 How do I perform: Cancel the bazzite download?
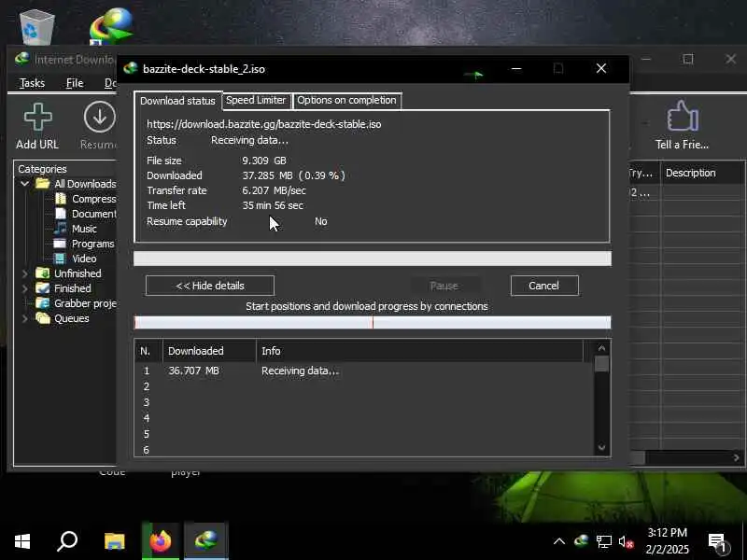[x=544, y=286]
